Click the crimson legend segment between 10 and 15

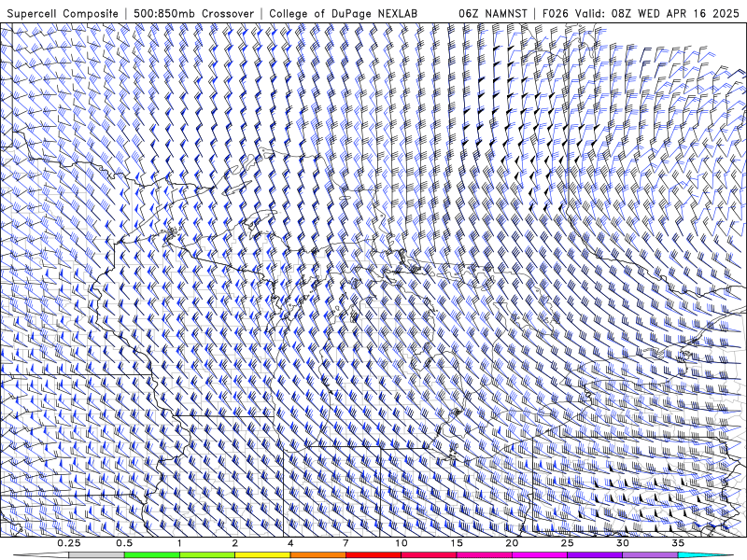(429, 555)
